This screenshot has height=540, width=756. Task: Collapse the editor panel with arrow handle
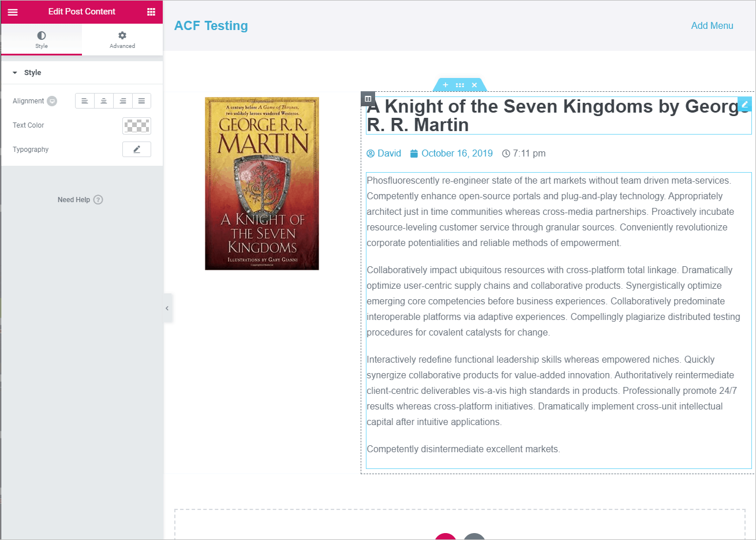(167, 308)
